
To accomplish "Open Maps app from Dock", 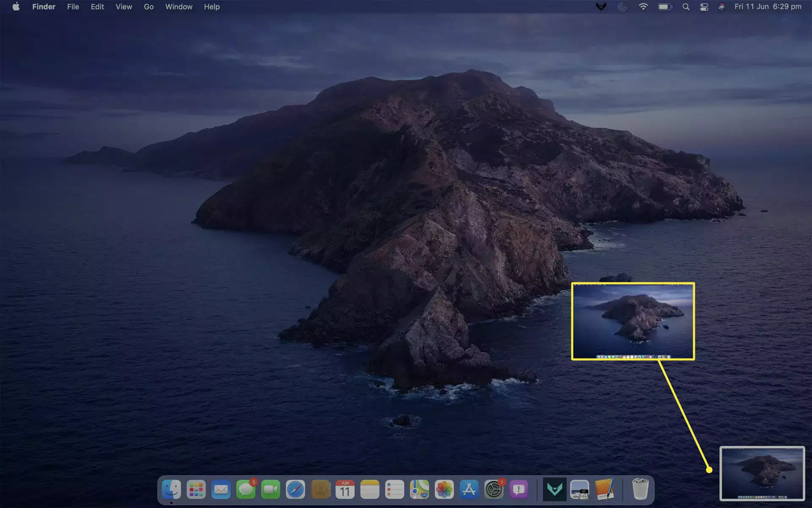I will 420,490.
